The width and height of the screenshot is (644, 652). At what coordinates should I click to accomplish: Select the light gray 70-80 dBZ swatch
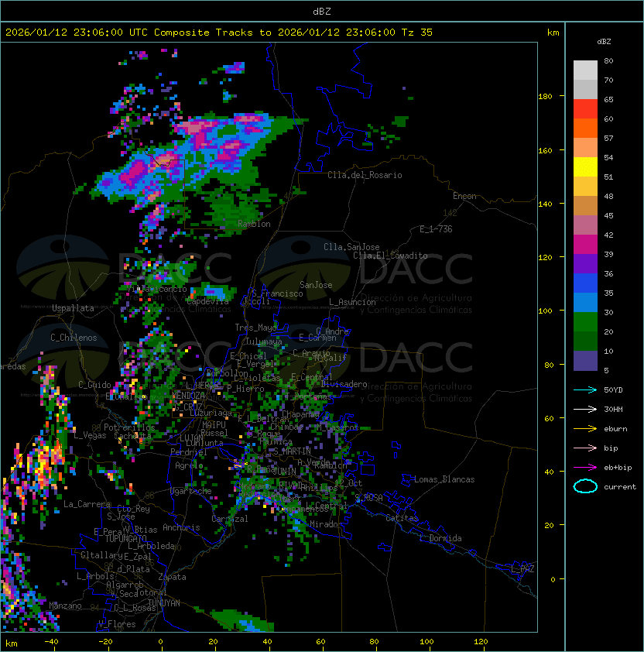tap(585, 70)
